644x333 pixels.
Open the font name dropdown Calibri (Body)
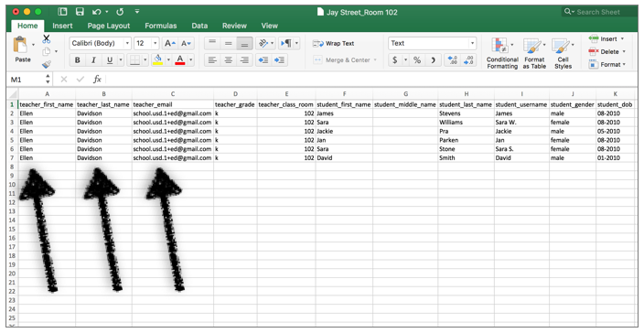[127, 43]
